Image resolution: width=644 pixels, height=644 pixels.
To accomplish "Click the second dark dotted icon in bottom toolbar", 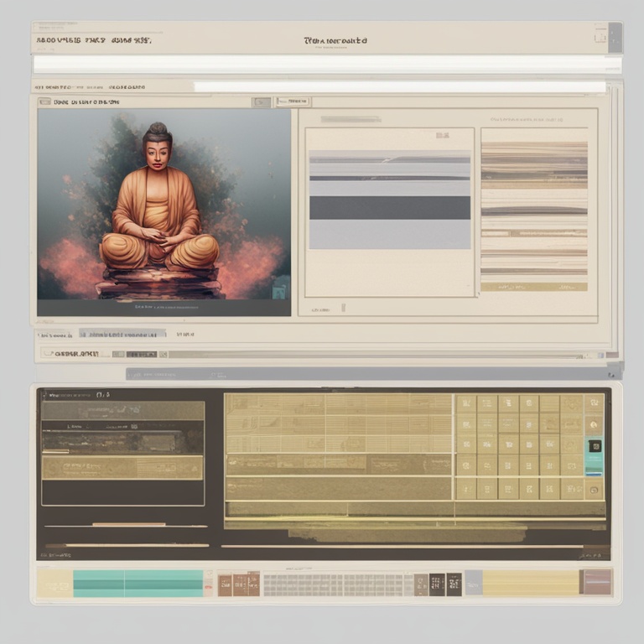I will coord(454,584).
